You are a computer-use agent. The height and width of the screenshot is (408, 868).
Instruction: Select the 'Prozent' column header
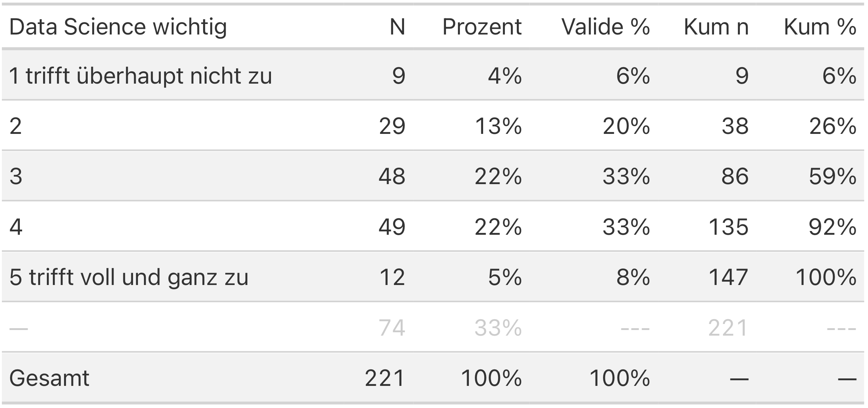tap(482, 27)
